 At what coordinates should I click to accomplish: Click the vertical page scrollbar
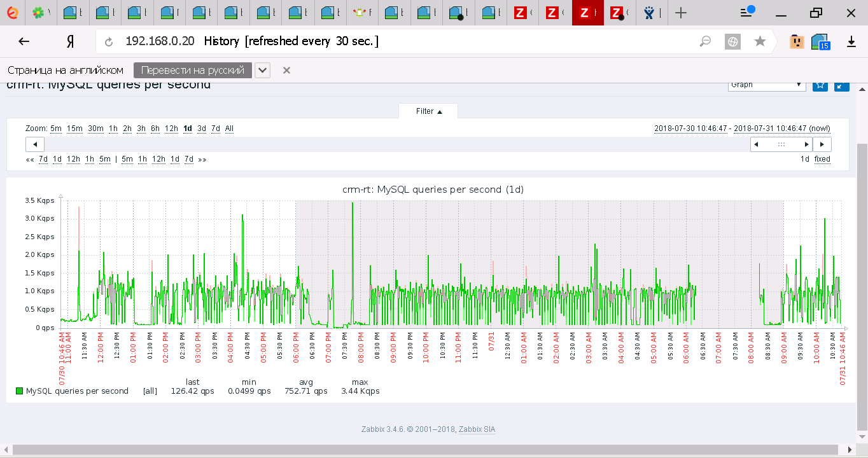(x=862, y=286)
